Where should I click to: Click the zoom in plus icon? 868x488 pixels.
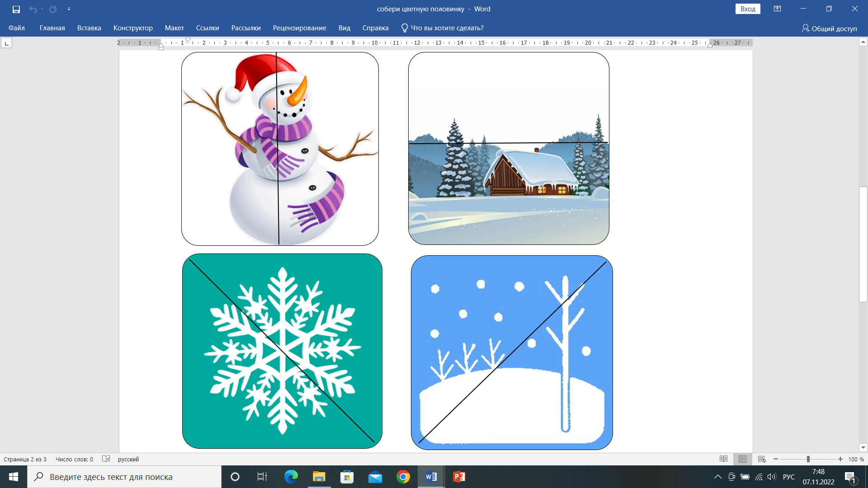tap(840, 459)
